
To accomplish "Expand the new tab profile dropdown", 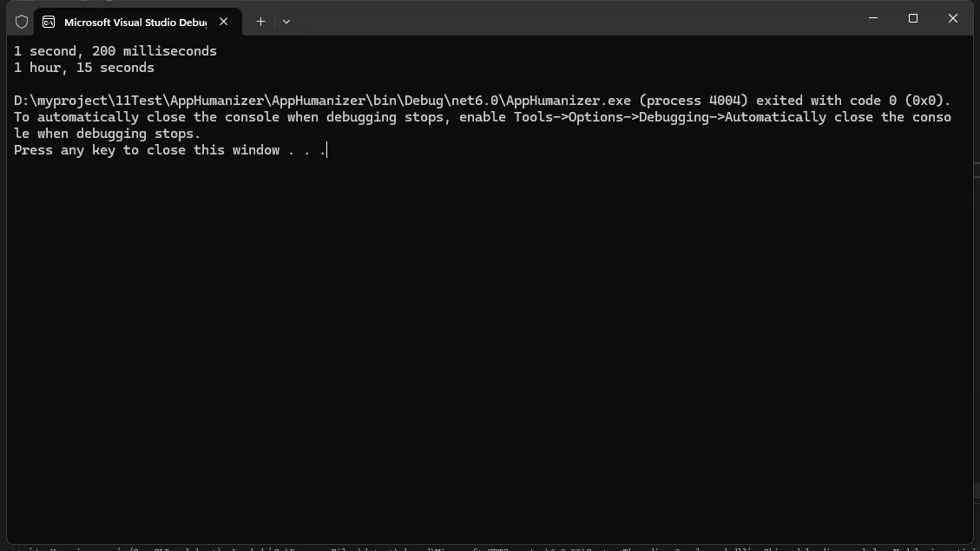I will click(x=286, y=22).
